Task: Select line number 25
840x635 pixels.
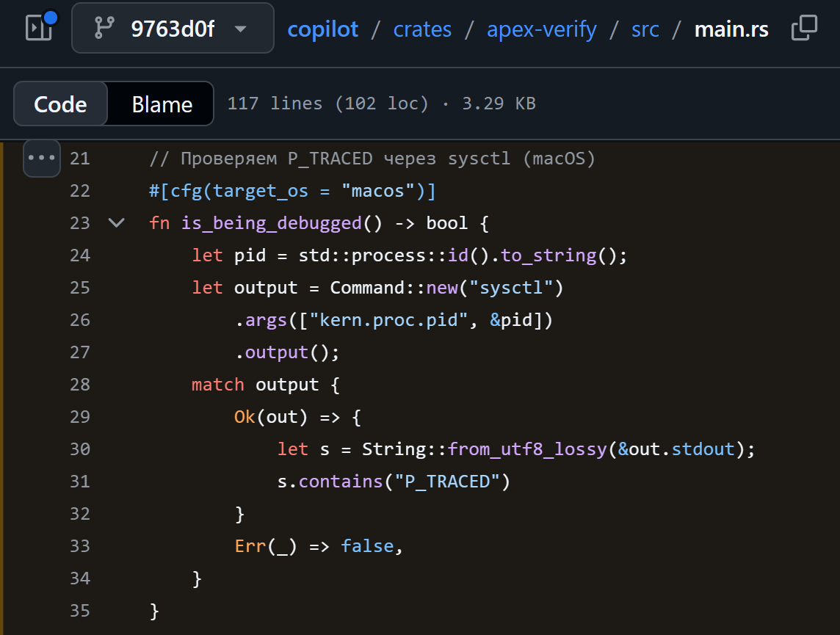Action: [80, 288]
